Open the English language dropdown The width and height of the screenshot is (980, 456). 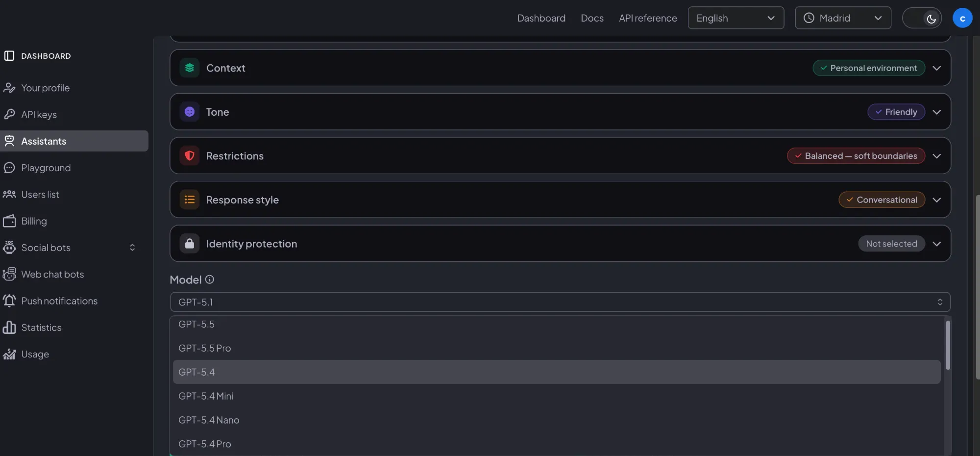(736, 18)
